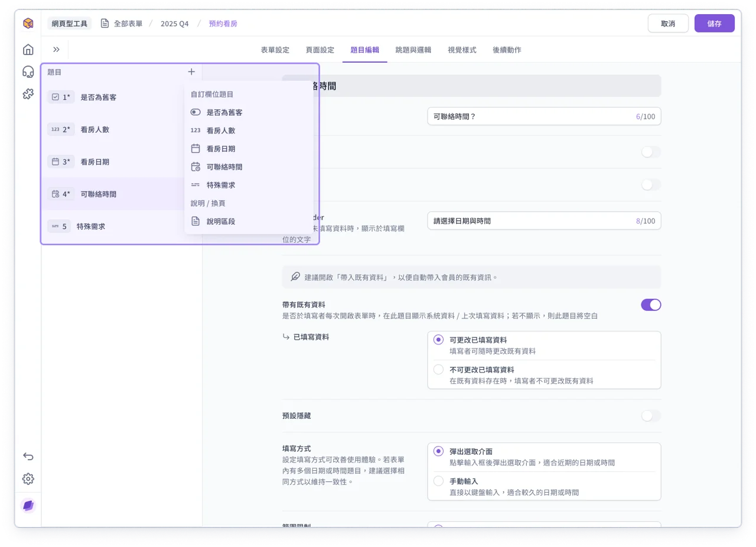This screenshot has height=547, width=756.
Task: Select the 不可更改已填寫資料 radio option
Action: coord(438,369)
